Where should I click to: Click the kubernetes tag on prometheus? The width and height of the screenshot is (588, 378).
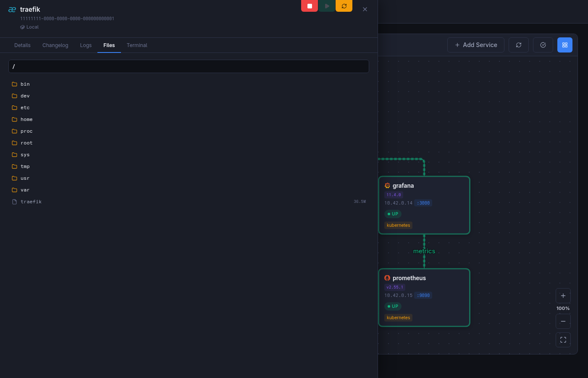tap(398, 318)
